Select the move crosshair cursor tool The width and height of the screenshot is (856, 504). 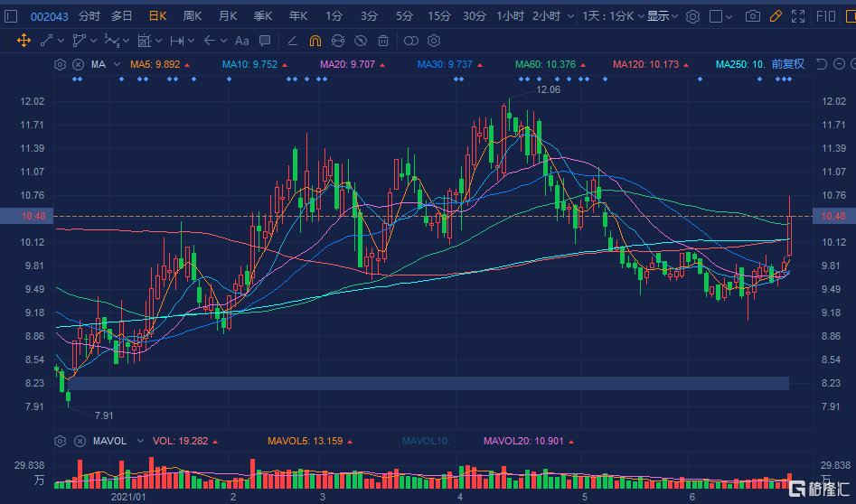(x=24, y=41)
